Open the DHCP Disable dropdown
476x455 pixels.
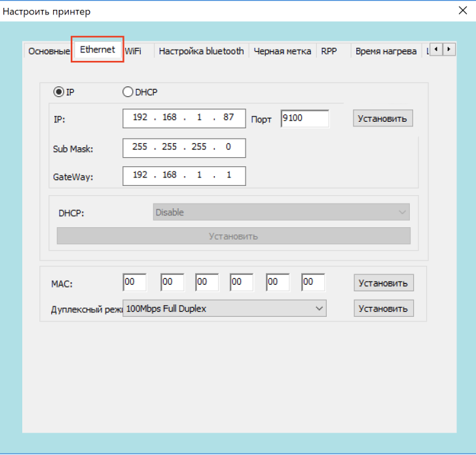tap(282, 212)
